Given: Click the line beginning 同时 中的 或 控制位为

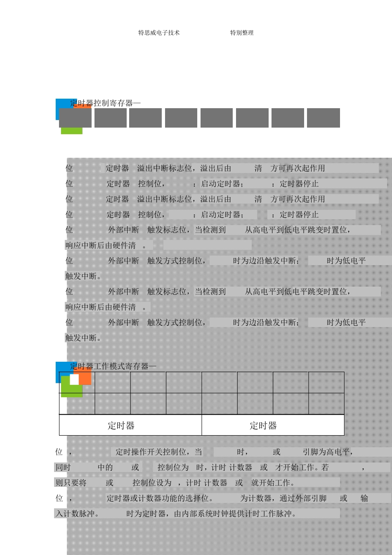Looking at the screenshot, I should point(210,467).
